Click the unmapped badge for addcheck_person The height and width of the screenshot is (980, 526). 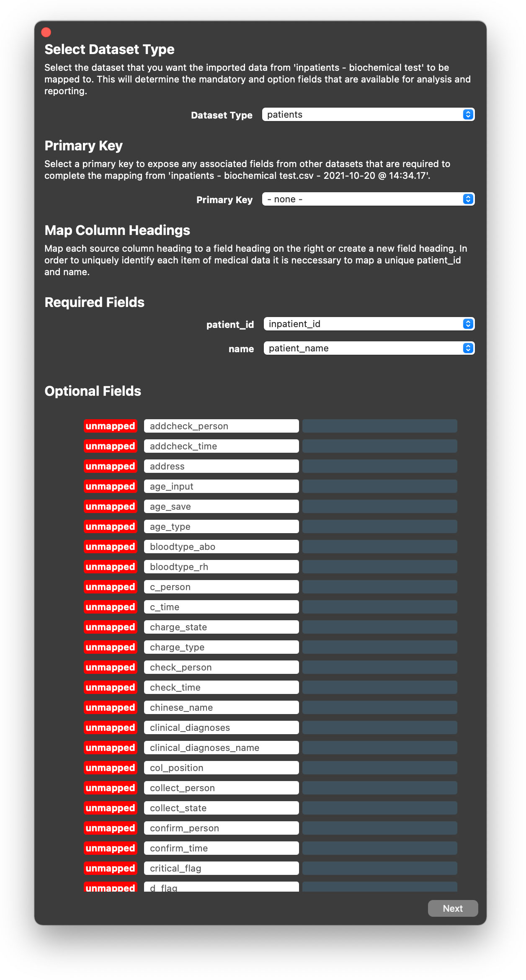tap(110, 426)
